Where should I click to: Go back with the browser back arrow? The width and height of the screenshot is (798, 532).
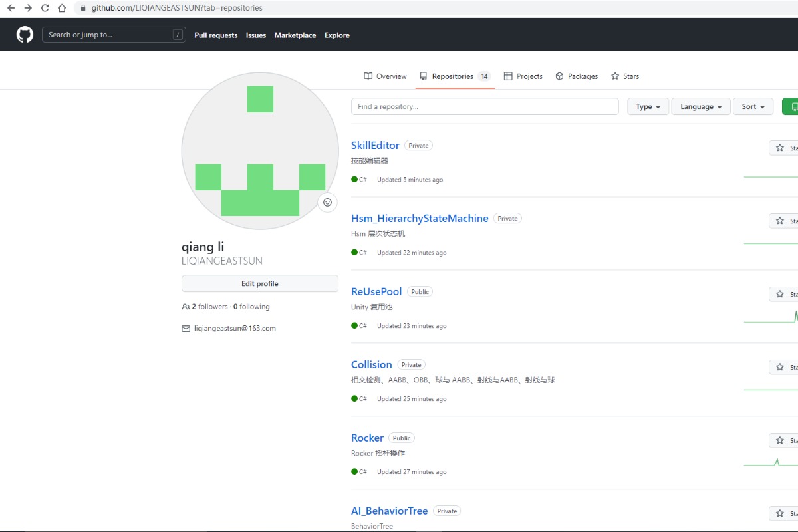(x=11, y=8)
